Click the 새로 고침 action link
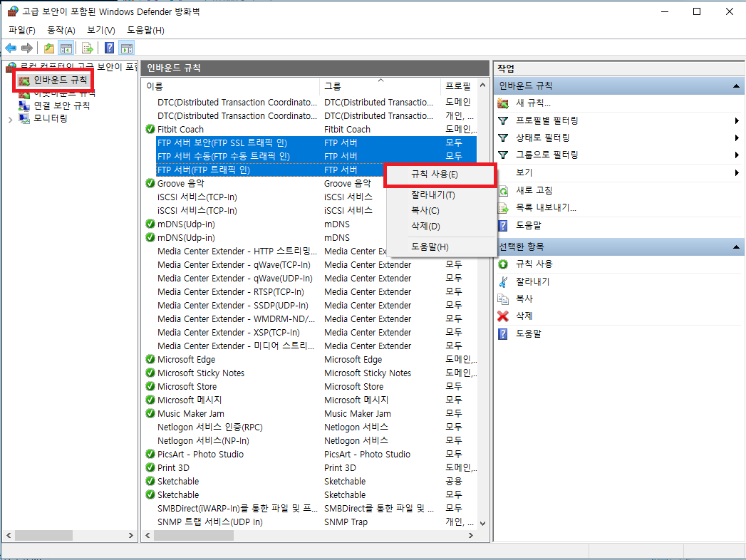Screen dimensions: 746x560 (534, 191)
